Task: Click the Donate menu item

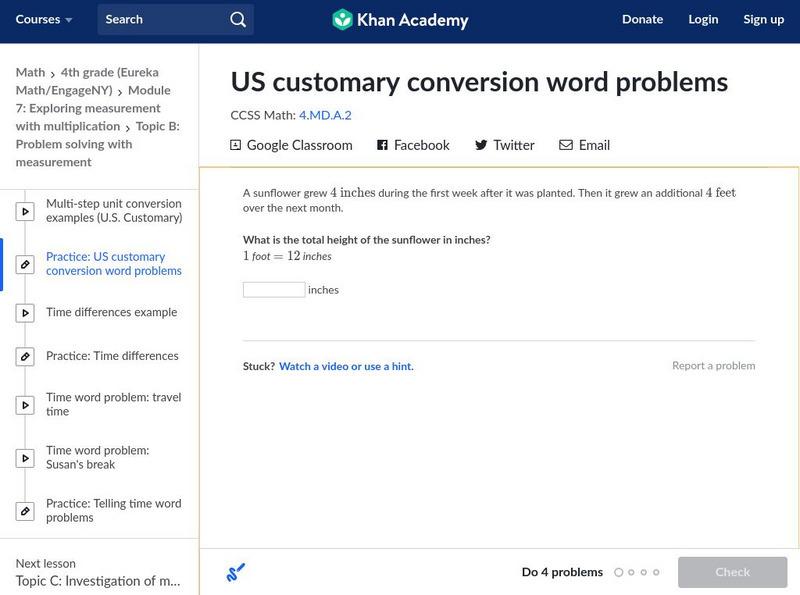Action: tap(642, 19)
